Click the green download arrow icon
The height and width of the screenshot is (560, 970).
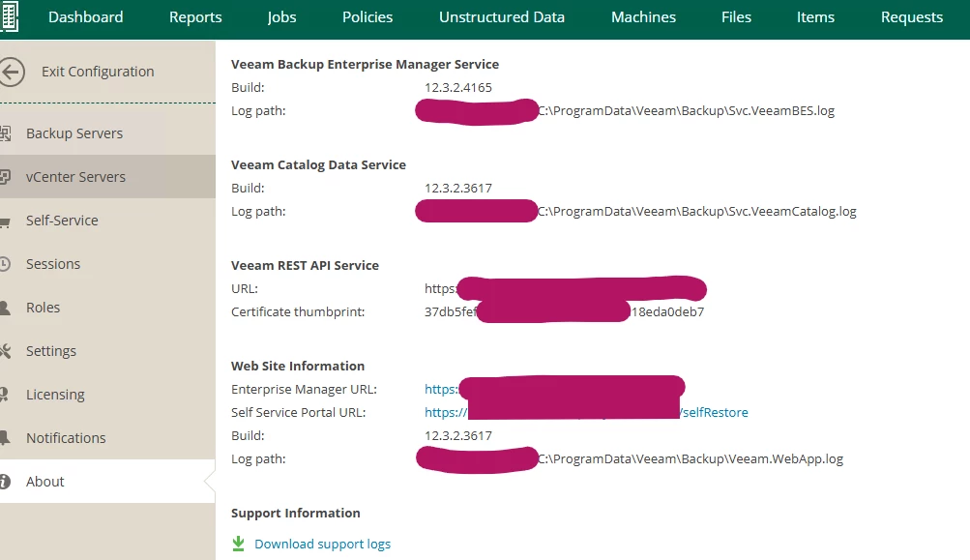click(238, 544)
